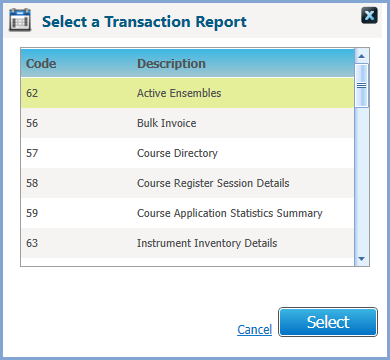Click the scrollbar down arrow
The width and height of the screenshot is (390, 360).
coord(362,259)
